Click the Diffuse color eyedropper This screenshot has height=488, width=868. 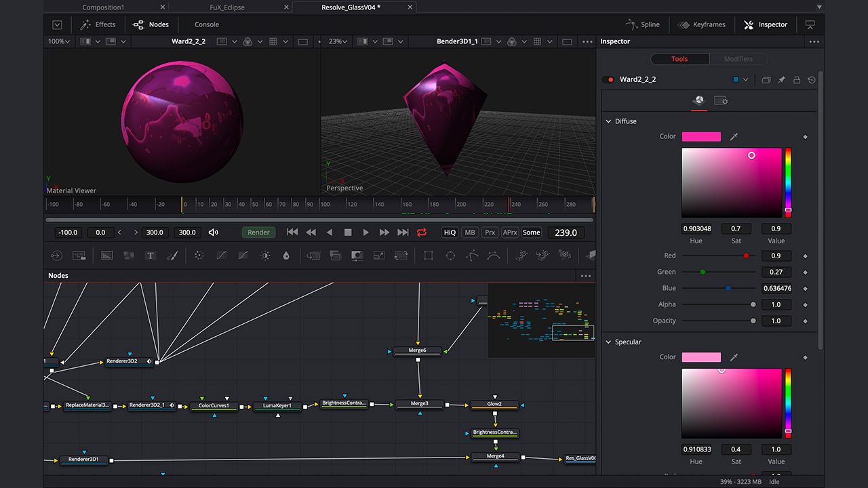[734, 137]
